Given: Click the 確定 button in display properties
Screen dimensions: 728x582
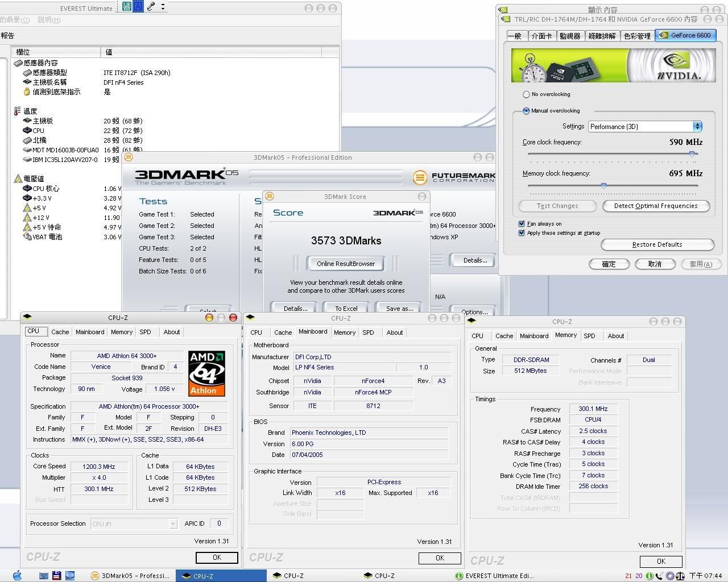Looking at the screenshot, I should pos(609,264).
